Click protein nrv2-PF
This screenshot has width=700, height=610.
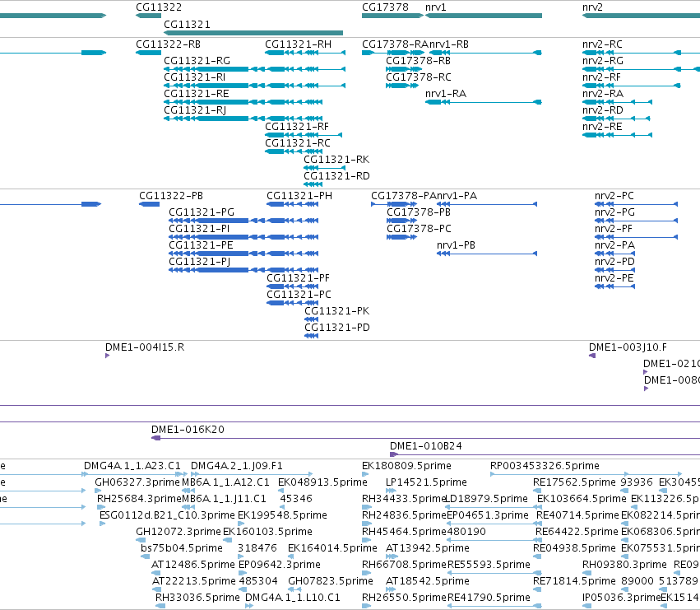(x=636, y=237)
